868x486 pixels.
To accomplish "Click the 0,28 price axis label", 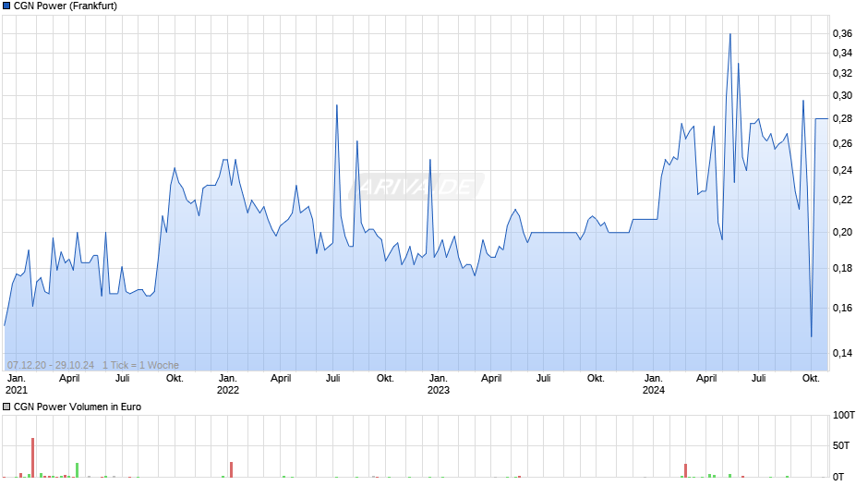I will click(842, 118).
